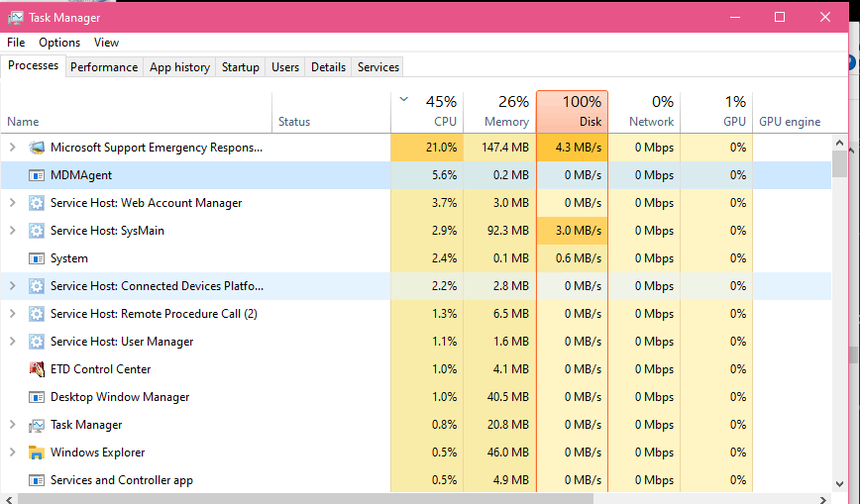Sort processes by Name column
The height and width of the screenshot is (504, 860).
(136, 113)
